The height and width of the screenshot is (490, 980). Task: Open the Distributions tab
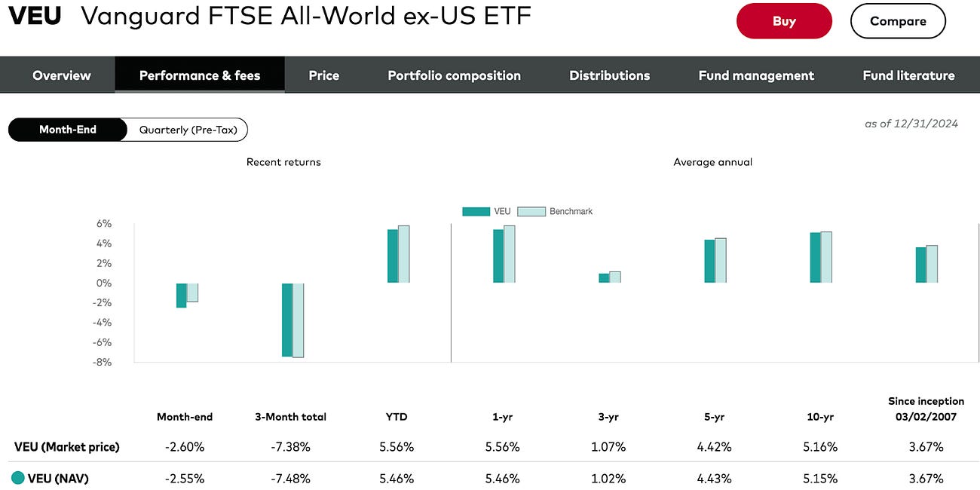click(x=609, y=75)
